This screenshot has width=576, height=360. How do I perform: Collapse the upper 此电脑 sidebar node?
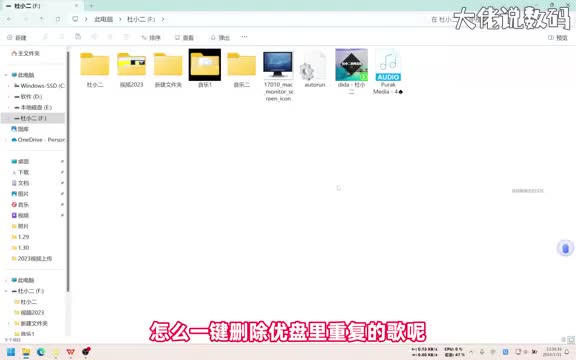coord(6,75)
